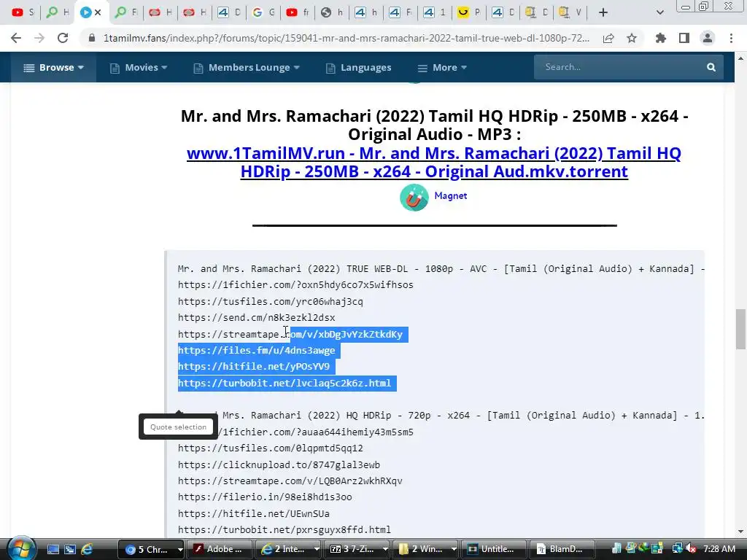The width and height of the screenshot is (747, 560).
Task: Click Show Desktop in quick launch
Action: [x=53, y=550]
